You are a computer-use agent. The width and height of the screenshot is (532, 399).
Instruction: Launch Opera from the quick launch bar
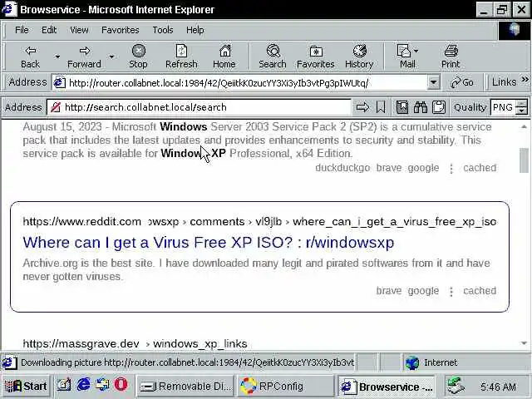coord(121,385)
